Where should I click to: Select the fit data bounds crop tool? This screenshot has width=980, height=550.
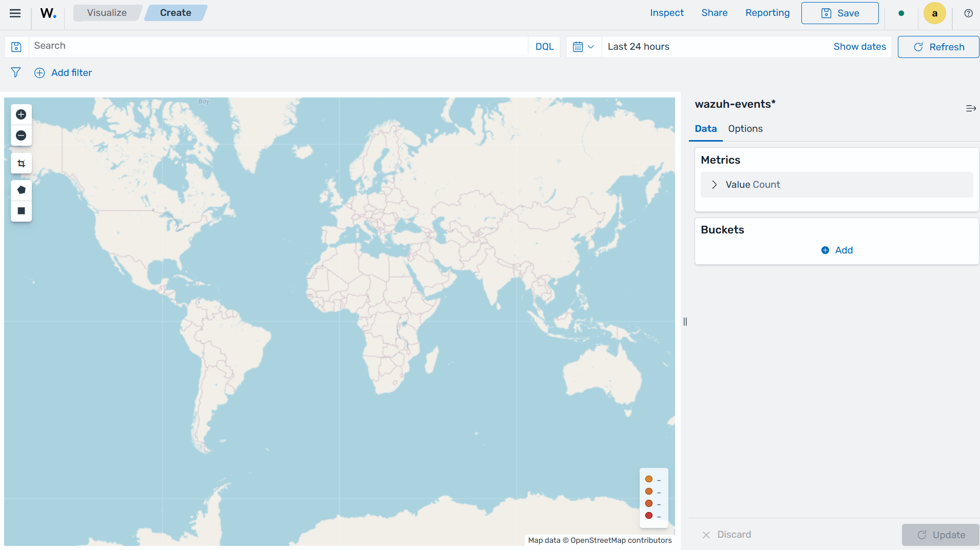click(21, 164)
